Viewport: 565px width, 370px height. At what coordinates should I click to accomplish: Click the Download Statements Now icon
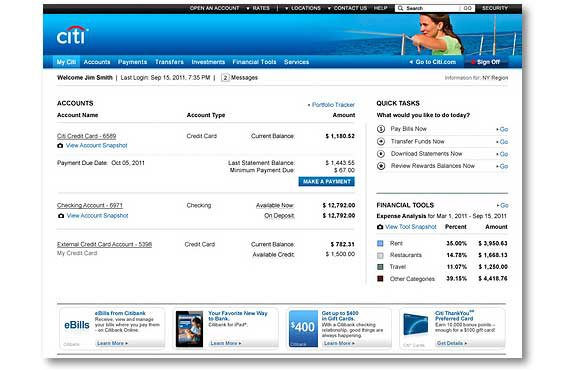381,154
